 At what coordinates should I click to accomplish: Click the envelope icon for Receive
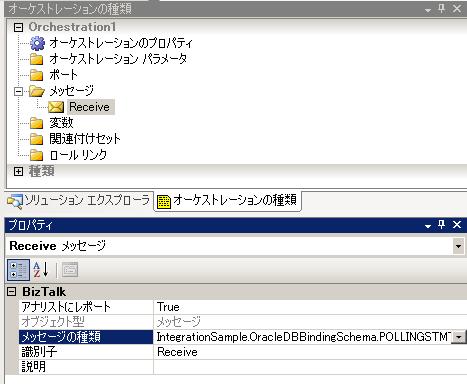point(56,107)
